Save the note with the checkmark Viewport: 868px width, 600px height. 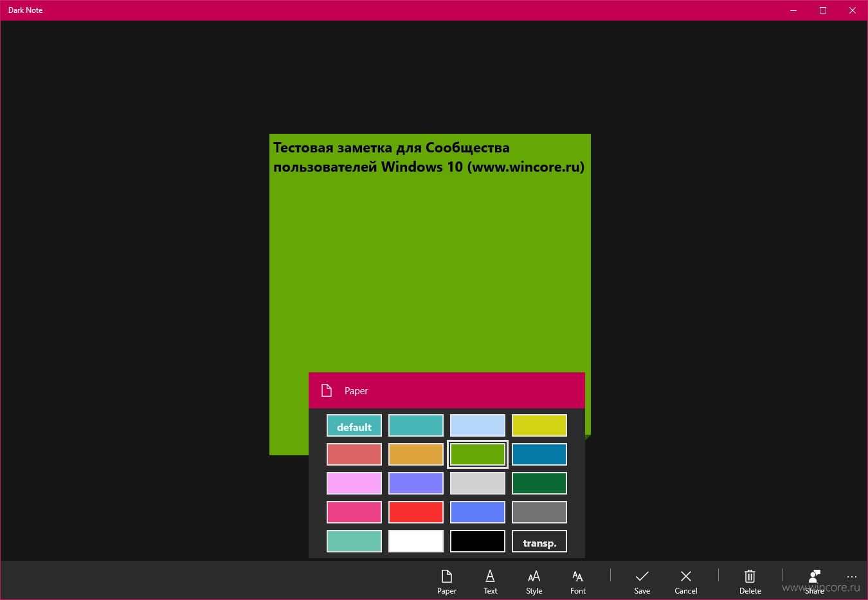pos(642,581)
